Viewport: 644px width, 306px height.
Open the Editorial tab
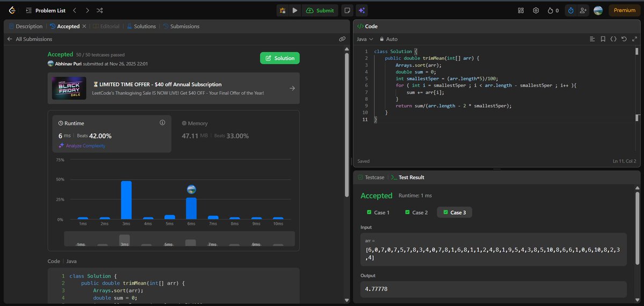106,26
